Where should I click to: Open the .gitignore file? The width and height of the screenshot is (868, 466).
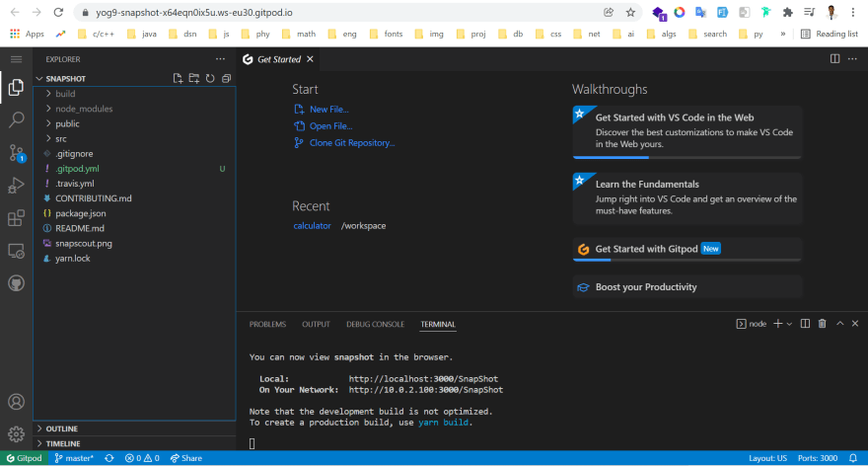point(134,153)
